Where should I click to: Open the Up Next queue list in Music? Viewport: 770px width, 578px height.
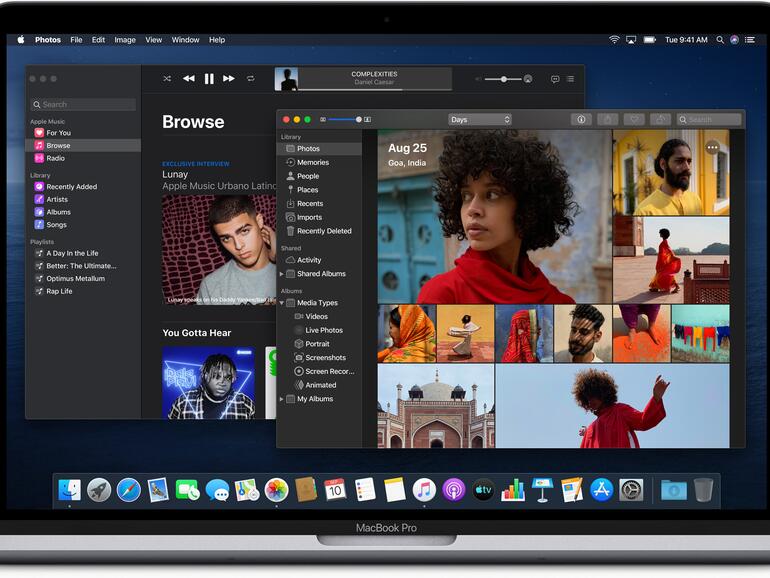click(x=571, y=79)
